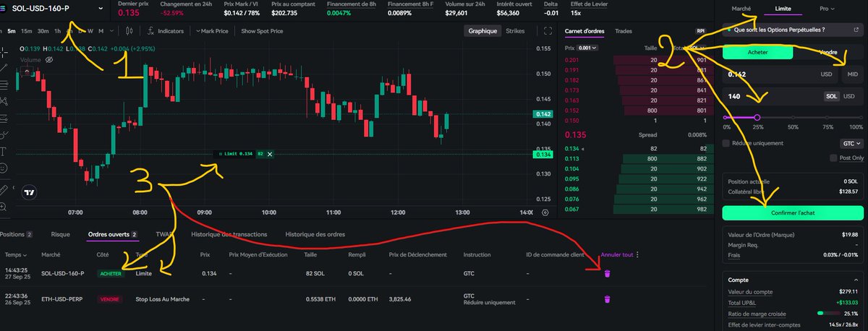Viewport: 868px width, 331px height.
Task: Set chart timeframe to M
Action: click(101, 31)
